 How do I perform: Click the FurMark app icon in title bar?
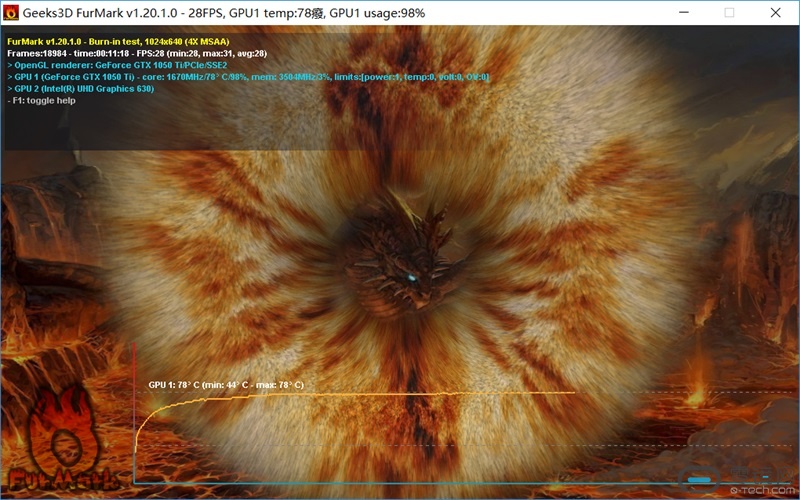point(11,13)
